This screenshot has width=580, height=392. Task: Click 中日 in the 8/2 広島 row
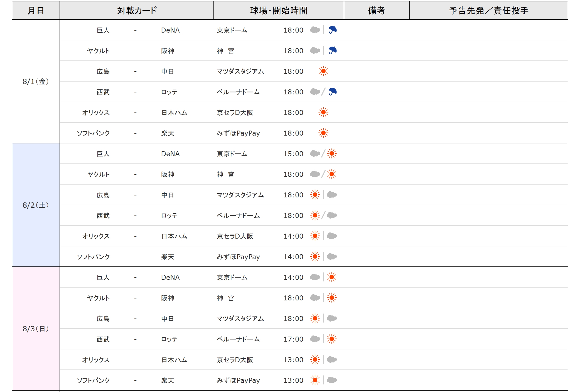click(168, 195)
